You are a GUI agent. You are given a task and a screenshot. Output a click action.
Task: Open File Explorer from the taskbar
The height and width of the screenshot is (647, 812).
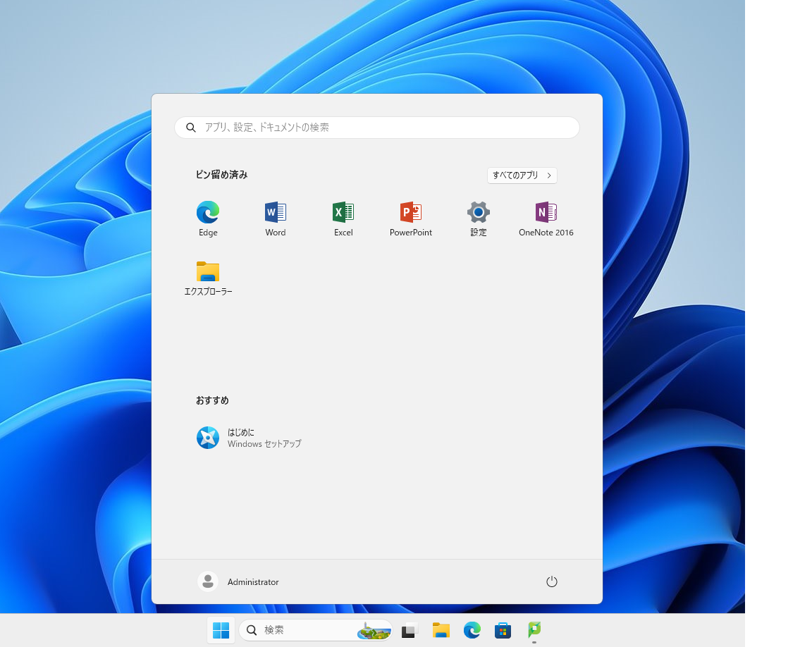(x=441, y=630)
